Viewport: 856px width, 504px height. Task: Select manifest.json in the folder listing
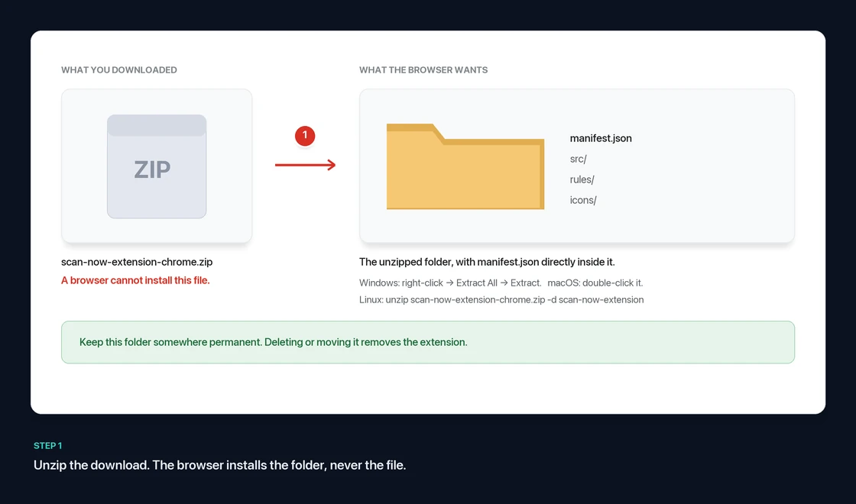coord(601,138)
